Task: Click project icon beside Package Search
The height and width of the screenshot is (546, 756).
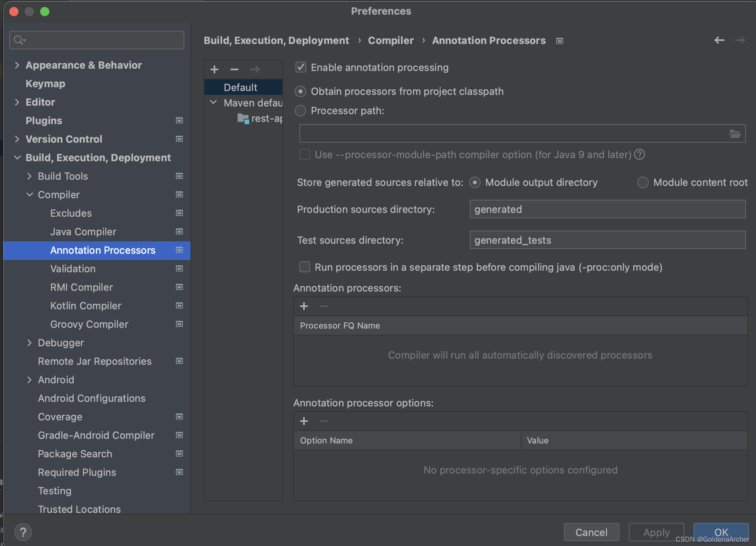Action: coord(179,453)
